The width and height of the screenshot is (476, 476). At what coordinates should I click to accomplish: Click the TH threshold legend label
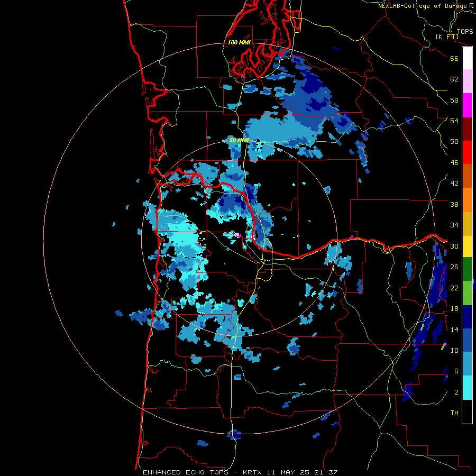click(454, 413)
